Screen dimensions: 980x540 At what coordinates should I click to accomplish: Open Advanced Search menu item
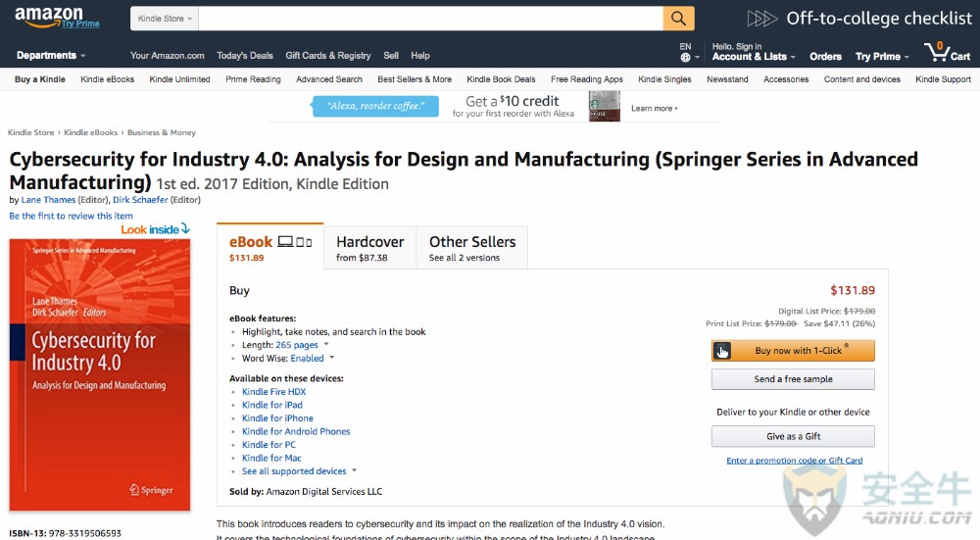(329, 79)
